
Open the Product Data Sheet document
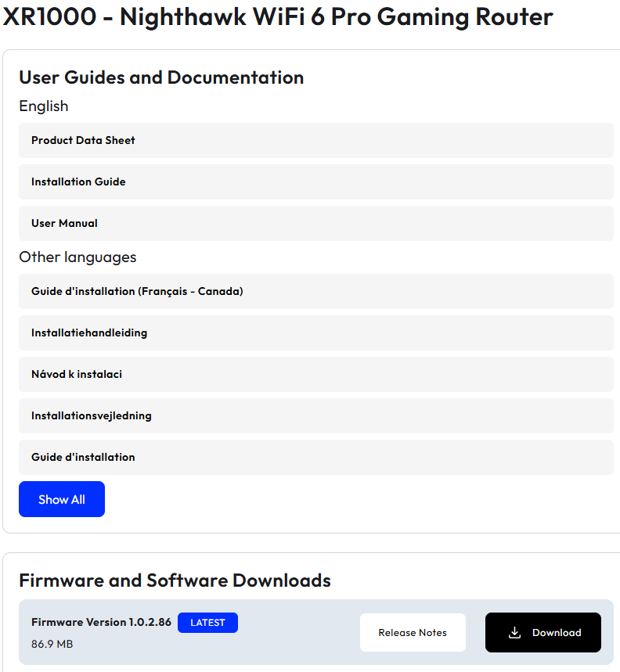coord(316,140)
